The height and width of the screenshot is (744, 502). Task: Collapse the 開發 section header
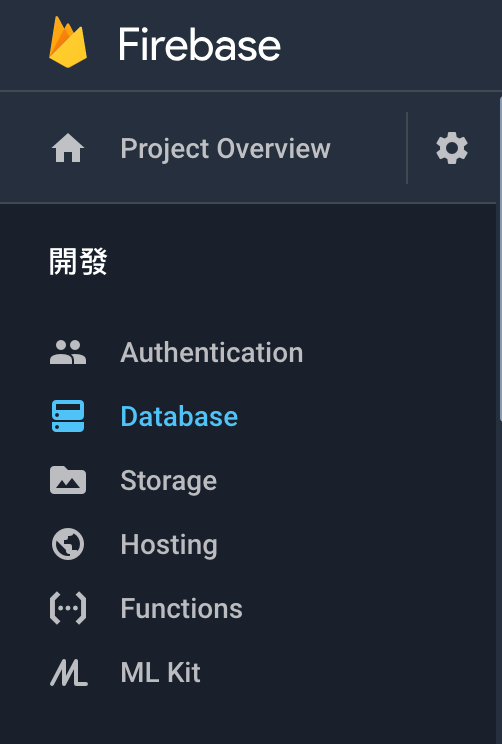(78, 261)
